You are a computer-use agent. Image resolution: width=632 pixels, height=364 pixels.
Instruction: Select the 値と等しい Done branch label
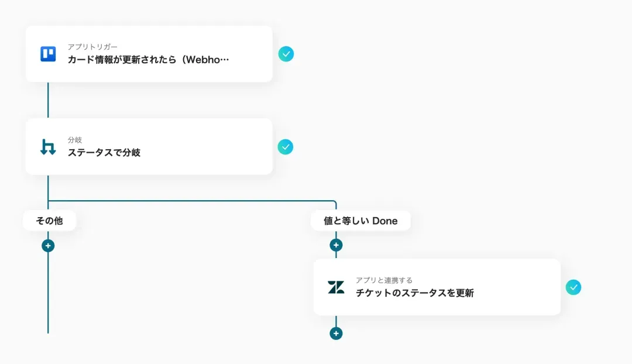tap(360, 221)
